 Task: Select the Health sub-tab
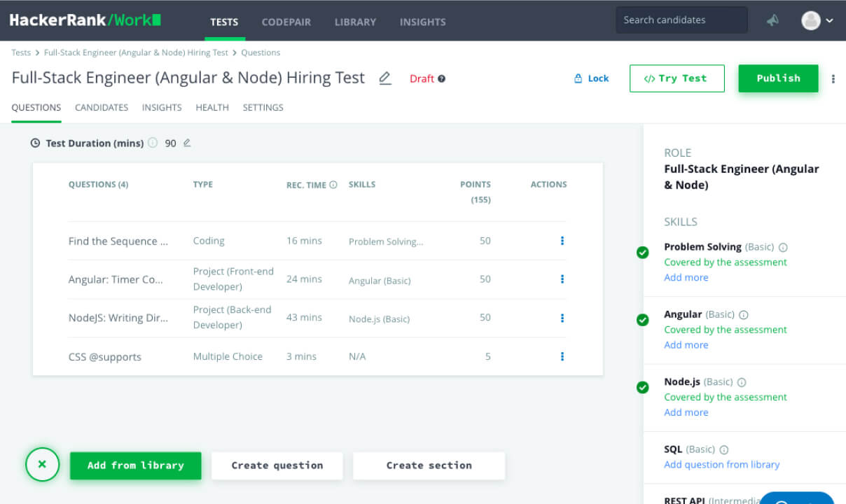[x=212, y=108]
